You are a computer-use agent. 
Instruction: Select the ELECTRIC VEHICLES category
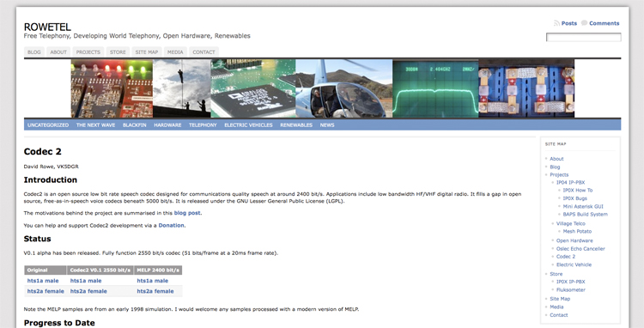[248, 125]
